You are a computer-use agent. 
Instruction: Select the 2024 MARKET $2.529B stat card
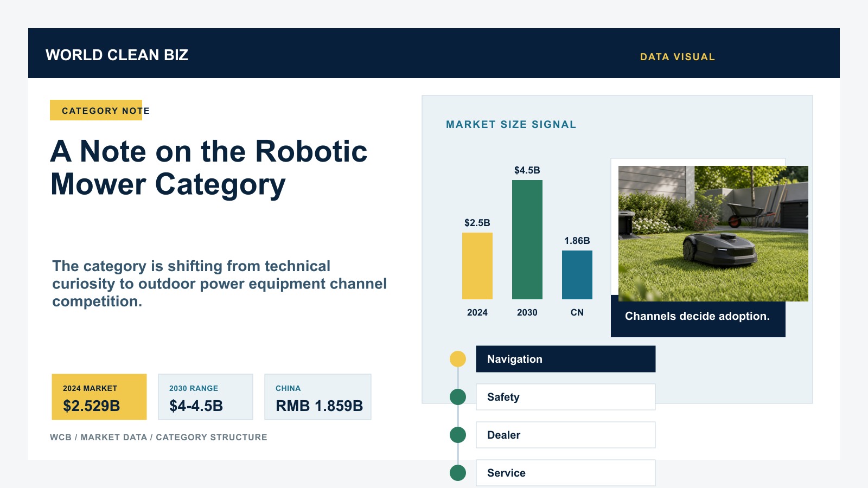(x=99, y=397)
